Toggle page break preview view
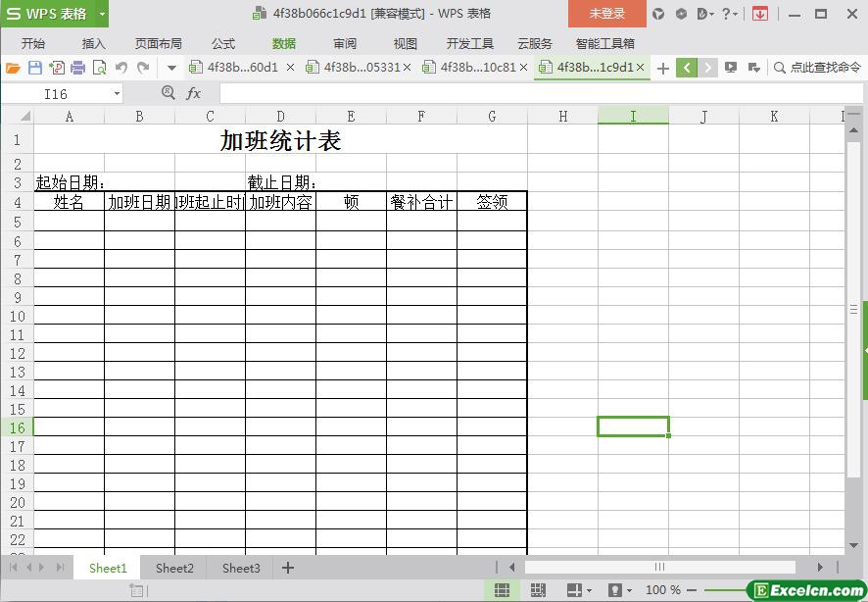The image size is (868, 602). [x=537, y=590]
